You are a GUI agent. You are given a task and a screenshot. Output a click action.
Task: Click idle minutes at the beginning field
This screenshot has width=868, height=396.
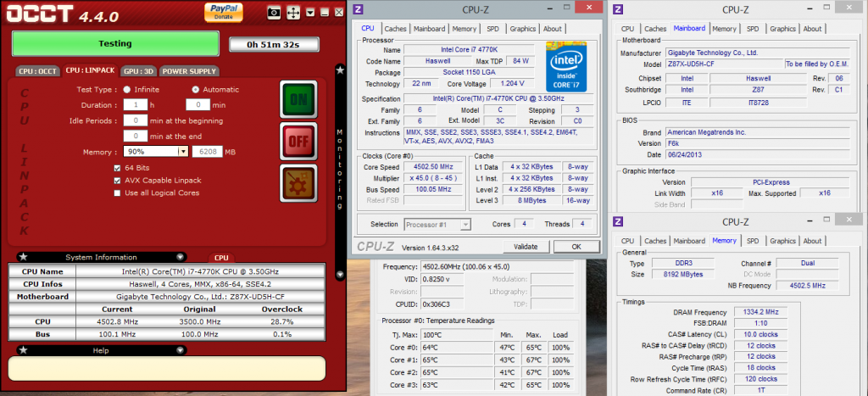tap(135, 120)
